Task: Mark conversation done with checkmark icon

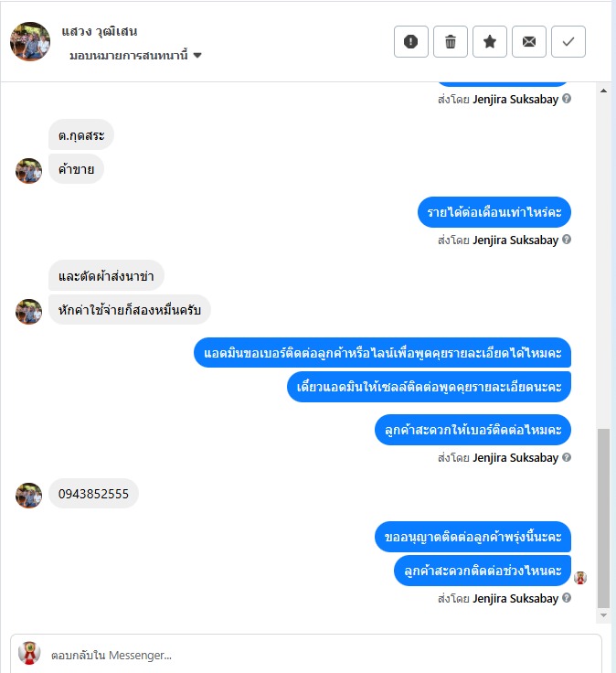Action: (x=568, y=42)
